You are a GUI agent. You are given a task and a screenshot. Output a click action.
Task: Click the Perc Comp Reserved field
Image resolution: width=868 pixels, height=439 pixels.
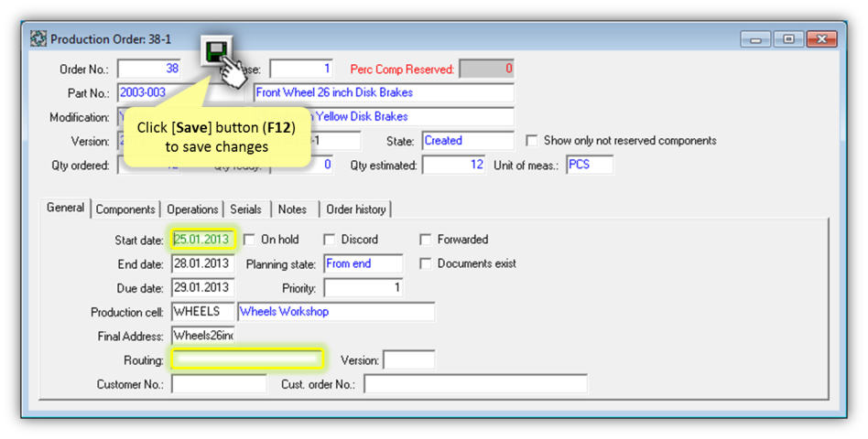coord(486,69)
